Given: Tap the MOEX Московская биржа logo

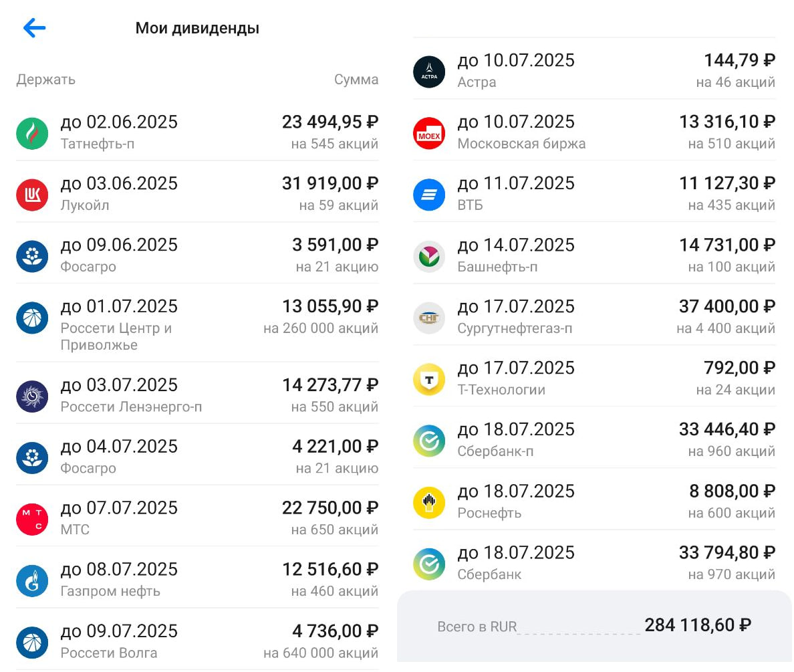Looking at the screenshot, I should [429, 133].
